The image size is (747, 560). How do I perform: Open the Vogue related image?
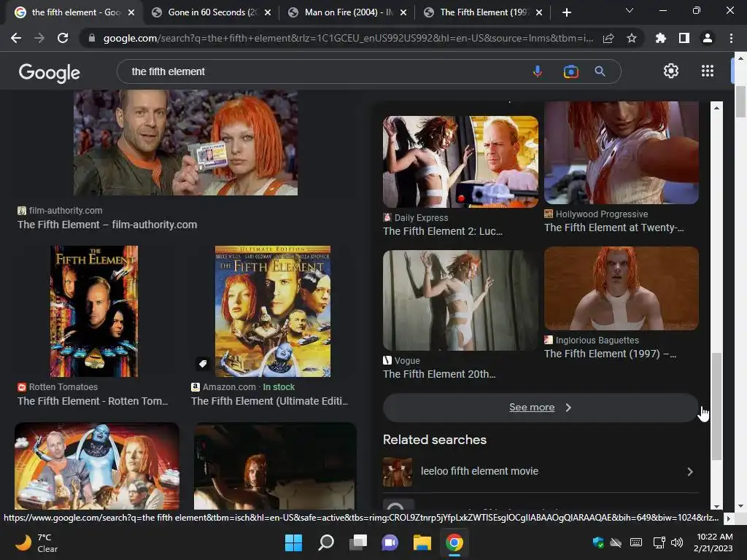click(x=461, y=300)
